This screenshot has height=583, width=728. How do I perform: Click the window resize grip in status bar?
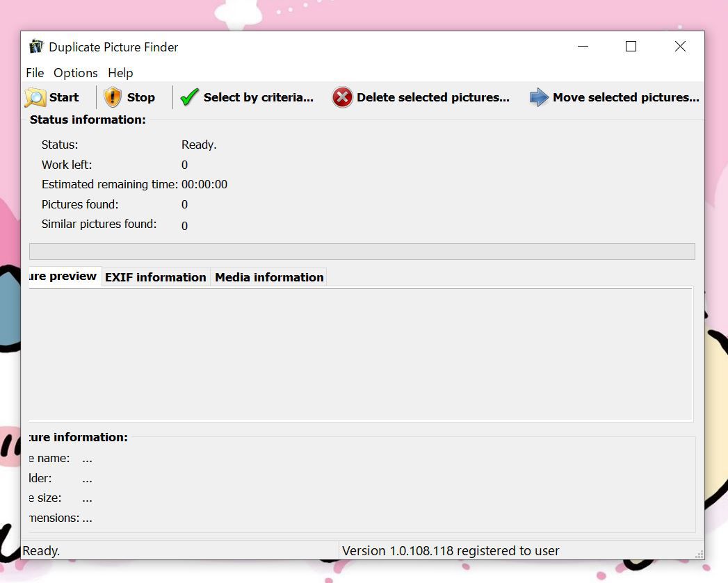point(699,555)
